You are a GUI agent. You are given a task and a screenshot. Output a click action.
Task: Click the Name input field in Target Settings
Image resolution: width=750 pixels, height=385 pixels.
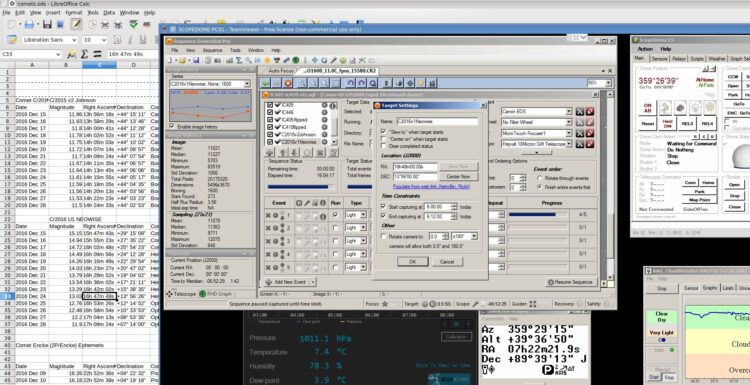(x=437, y=121)
